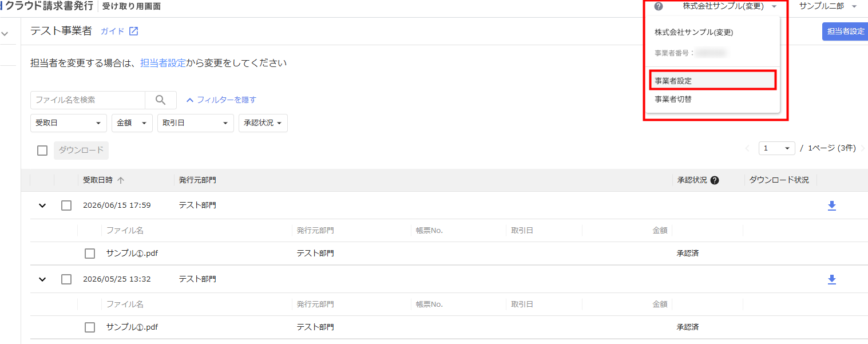The image size is (868, 344).
Task: Open the 承認状況 filter dropdown
Action: click(x=263, y=123)
